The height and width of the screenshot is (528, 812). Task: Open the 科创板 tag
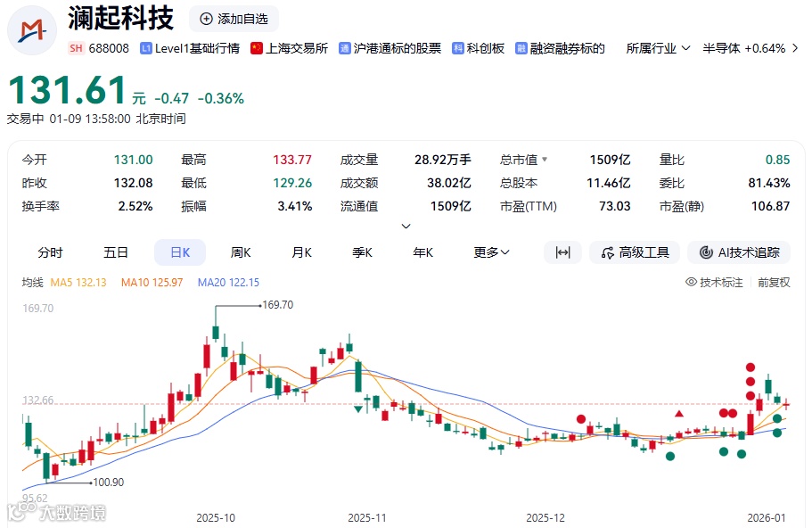[x=478, y=48]
